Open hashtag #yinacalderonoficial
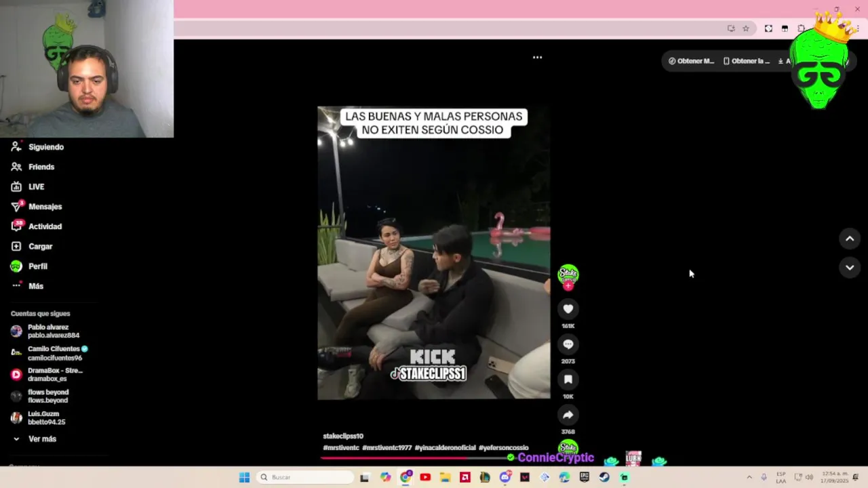This screenshot has width=868, height=488. 446,448
